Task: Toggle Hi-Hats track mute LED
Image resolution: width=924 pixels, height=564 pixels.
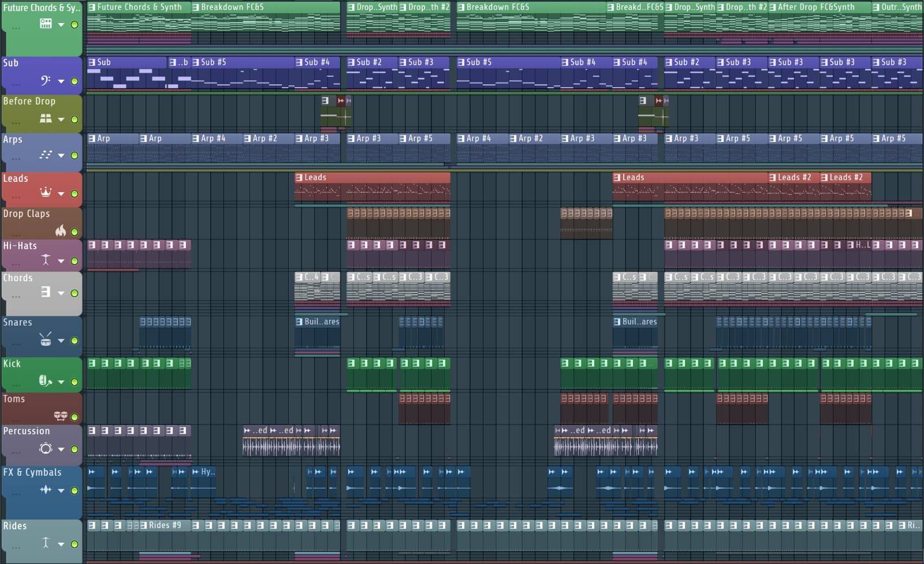Action: click(x=74, y=261)
